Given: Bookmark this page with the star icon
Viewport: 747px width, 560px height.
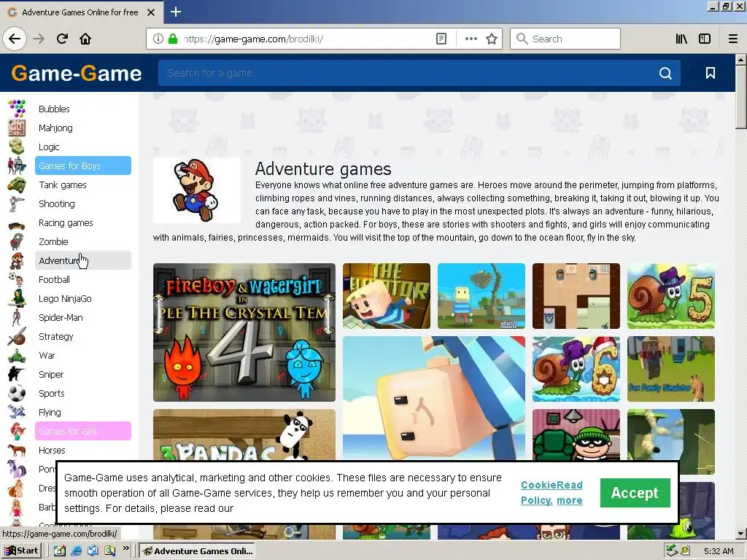Looking at the screenshot, I should pyautogui.click(x=492, y=39).
